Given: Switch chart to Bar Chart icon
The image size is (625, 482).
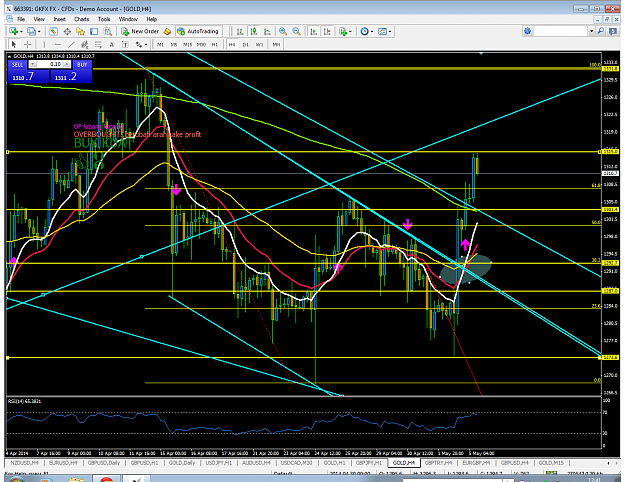Looking at the screenshot, I should pos(240,31).
